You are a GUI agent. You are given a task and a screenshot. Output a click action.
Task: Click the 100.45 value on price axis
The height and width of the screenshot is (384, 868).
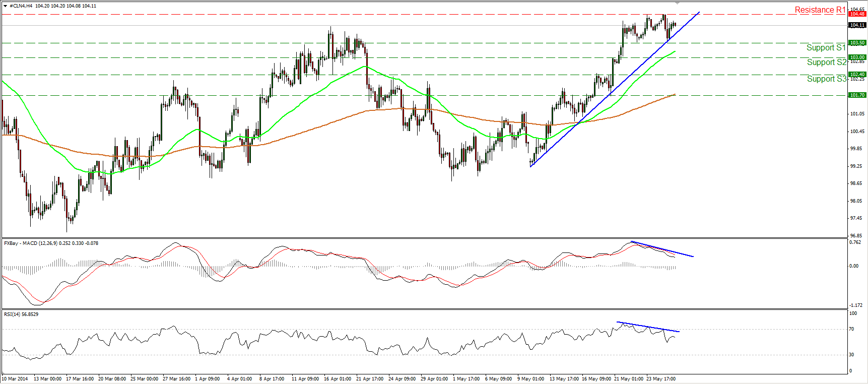tap(857, 132)
